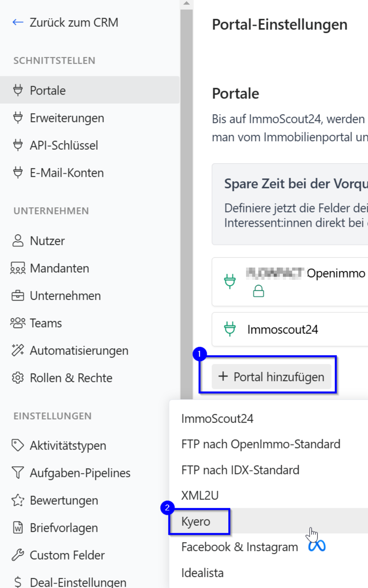This screenshot has height=588, width=368.
Task: Go to API-Schlüssel settings
Action: pyautogui.click(x=64, y=145)
